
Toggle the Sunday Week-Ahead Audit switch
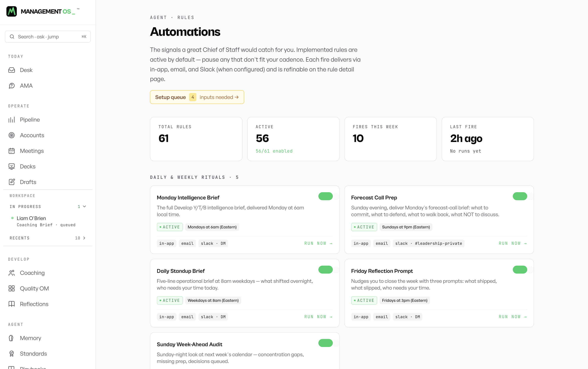(326, 343)
